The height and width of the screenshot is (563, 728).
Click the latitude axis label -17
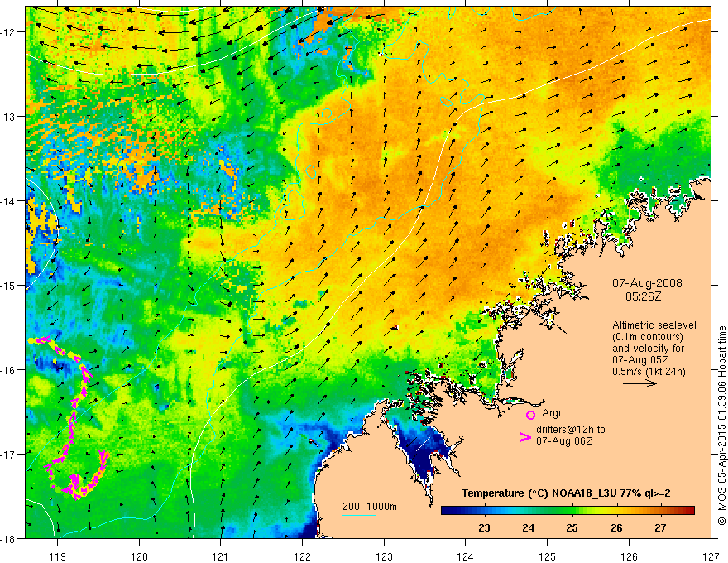(9, 455)
